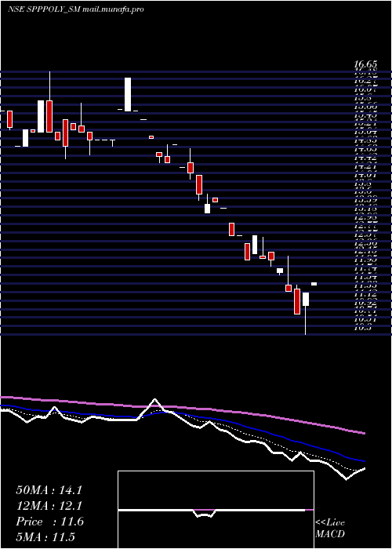Click the 5MA : 11.5 value

pos(45,537)
